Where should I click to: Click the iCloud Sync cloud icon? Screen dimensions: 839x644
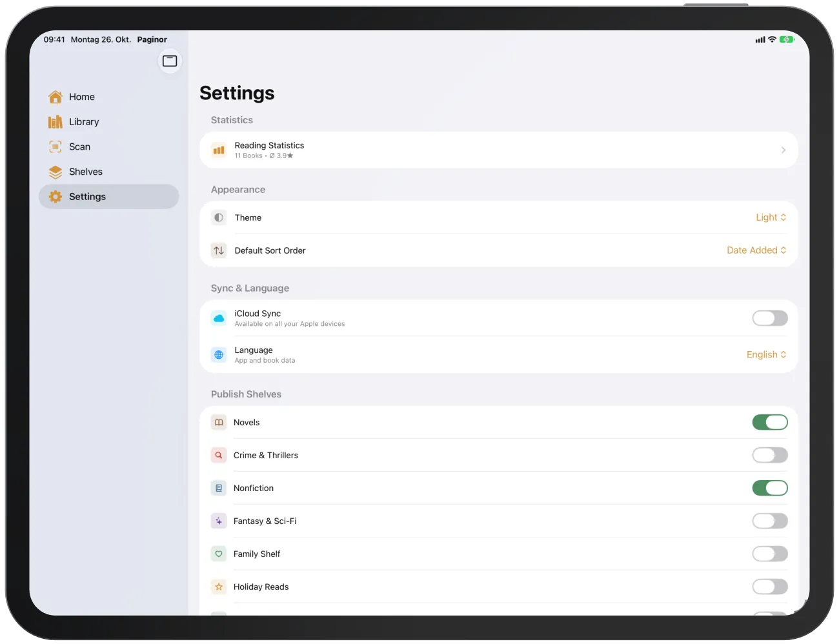coord(219,318)
